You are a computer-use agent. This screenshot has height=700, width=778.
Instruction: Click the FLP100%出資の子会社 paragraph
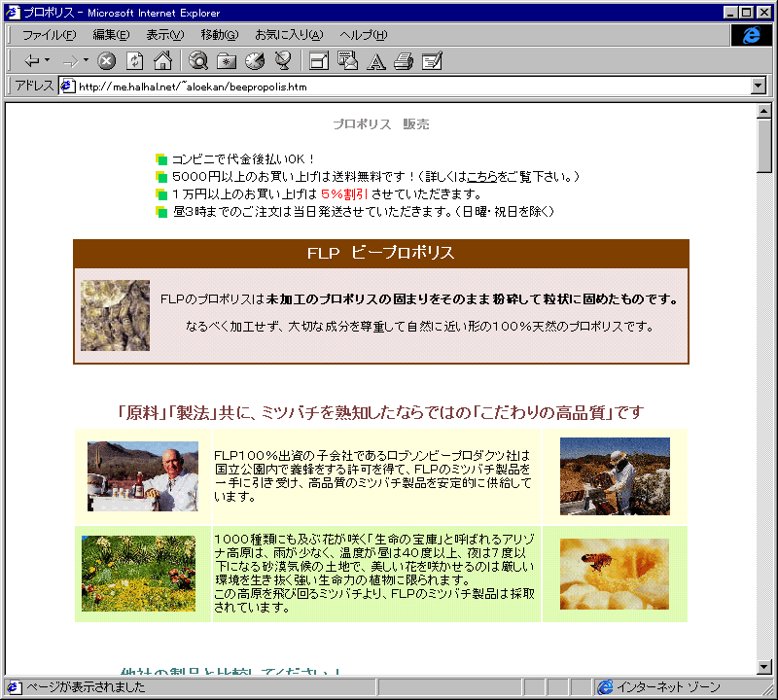click(373, 475)
